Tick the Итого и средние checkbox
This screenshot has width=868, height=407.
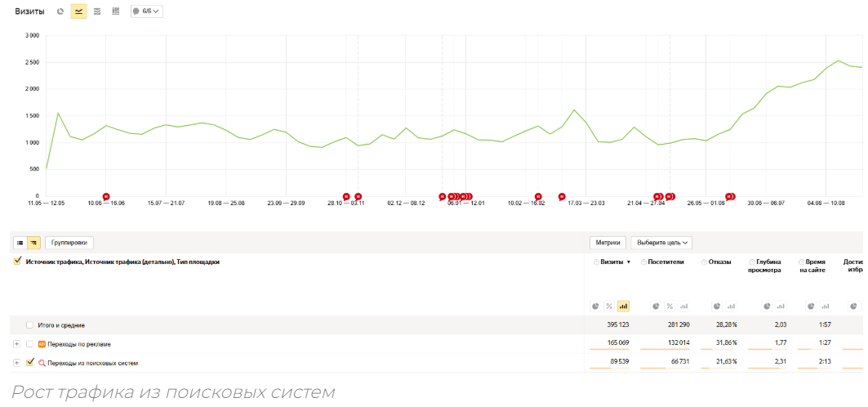tap(30, 325)
